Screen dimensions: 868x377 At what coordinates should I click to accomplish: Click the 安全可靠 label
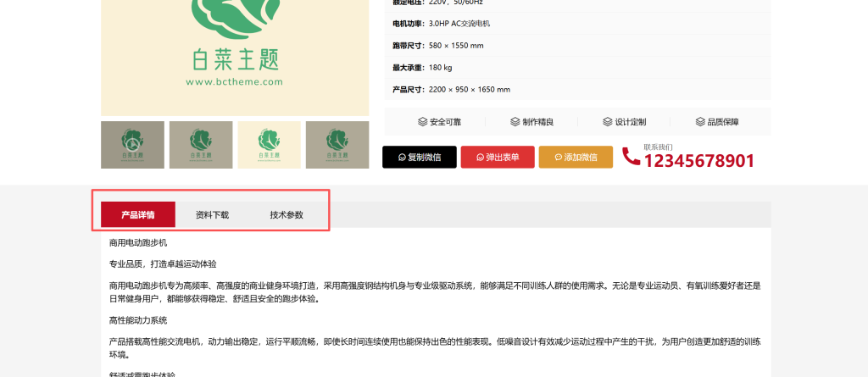[x=445, y=122]
